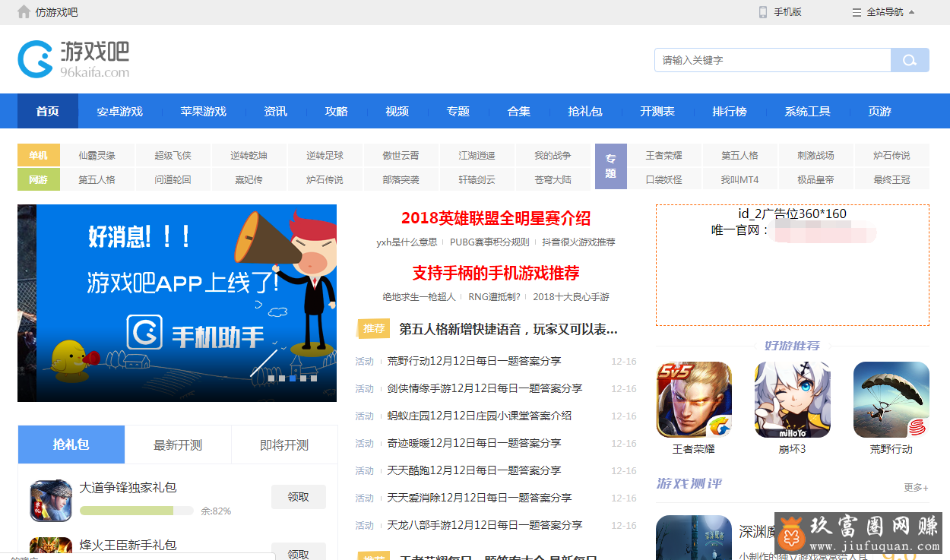Open the 开测表 nav item
Screen dimensions: 950x560
point(657,111)
